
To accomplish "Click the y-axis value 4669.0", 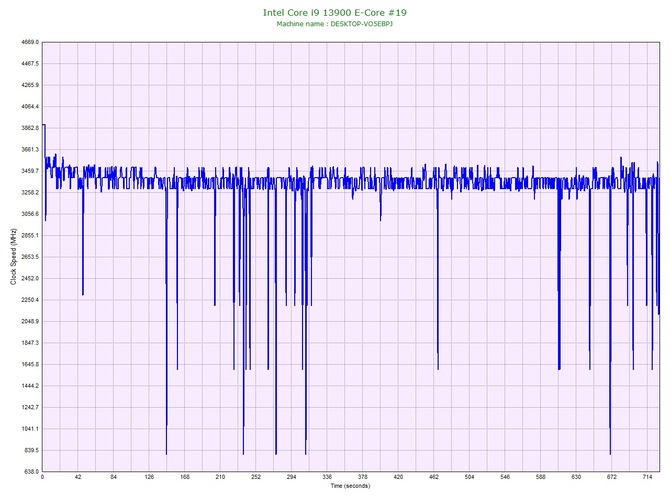I will (x=30, y=42).
